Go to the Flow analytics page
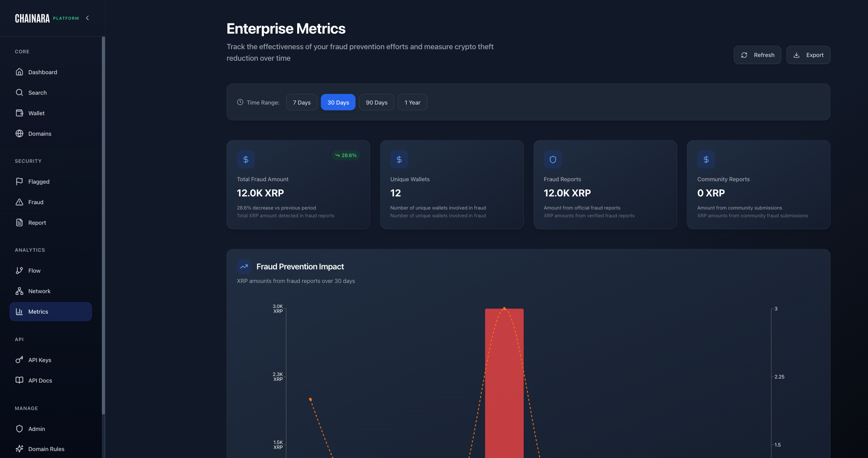Screen dimensions: 868x458 (50, 270)
